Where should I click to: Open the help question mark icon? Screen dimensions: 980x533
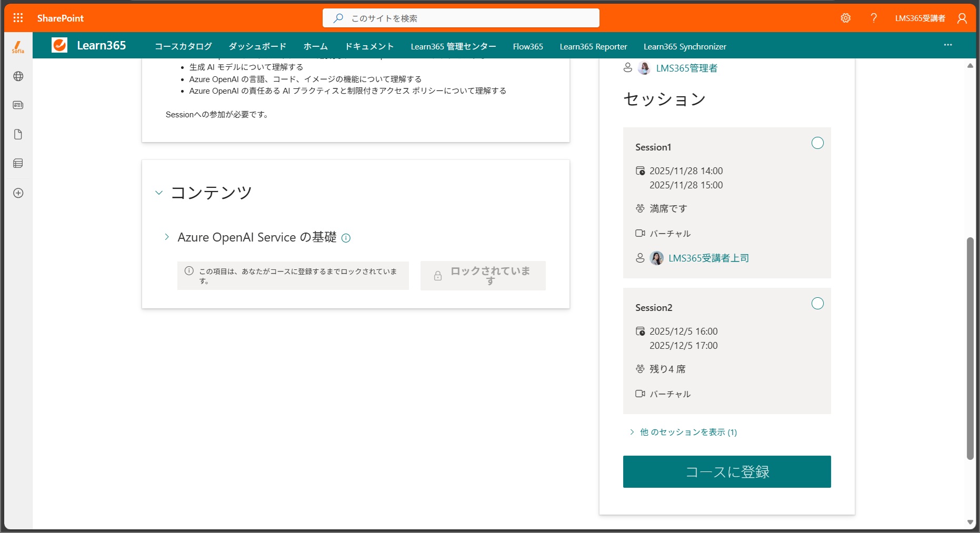pos(874,18)
